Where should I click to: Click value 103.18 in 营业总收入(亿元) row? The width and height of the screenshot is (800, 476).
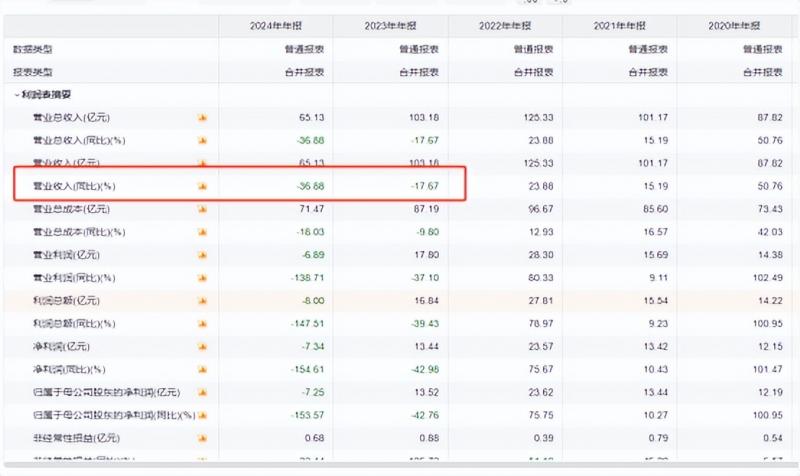(424, 118)
